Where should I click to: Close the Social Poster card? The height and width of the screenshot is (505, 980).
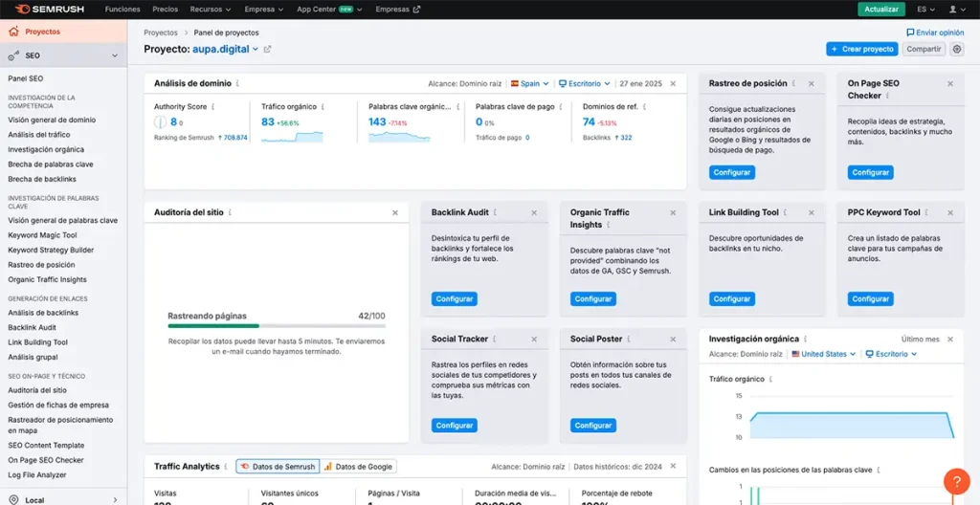(673, 340)
